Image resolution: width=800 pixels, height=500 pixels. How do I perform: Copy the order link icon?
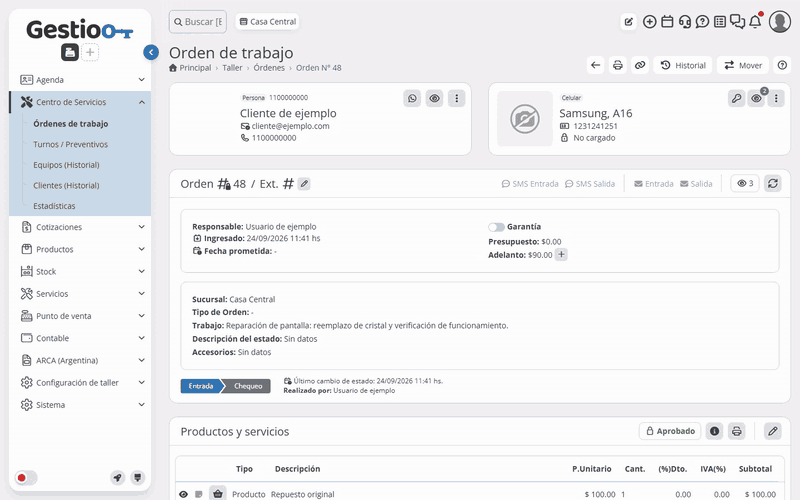[640, 65]
